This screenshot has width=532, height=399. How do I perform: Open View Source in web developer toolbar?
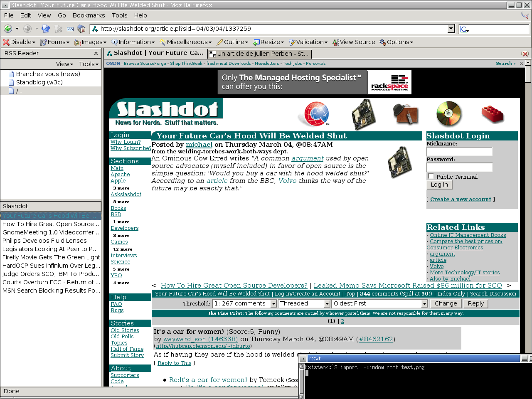(354, 42)
